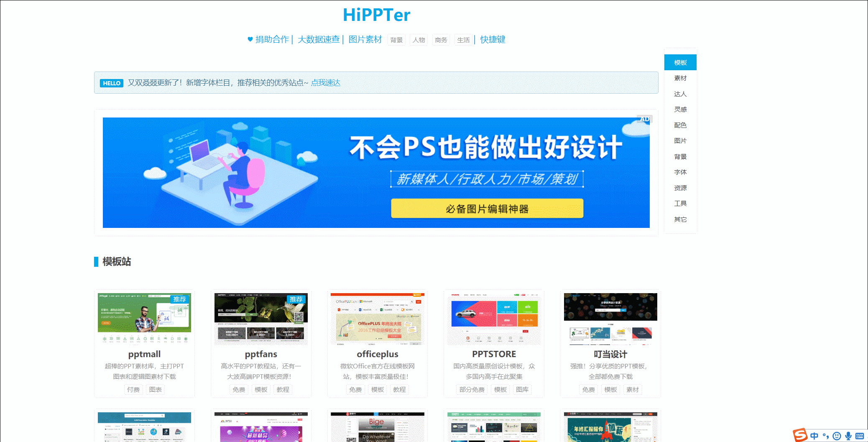Click the 免费 tag under pptfans
This screenshot has width=868, height=442.
[239, 390]
